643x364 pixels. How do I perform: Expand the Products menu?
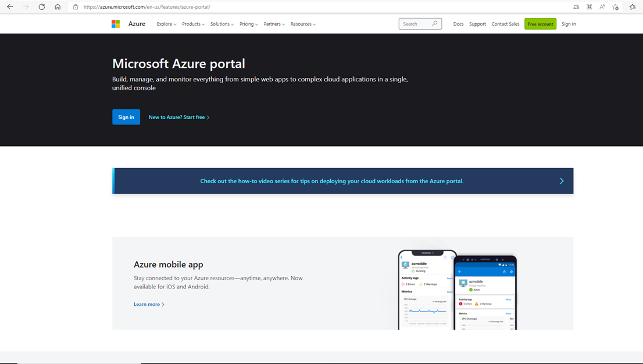pyautogui.click(x=193, y=24)
